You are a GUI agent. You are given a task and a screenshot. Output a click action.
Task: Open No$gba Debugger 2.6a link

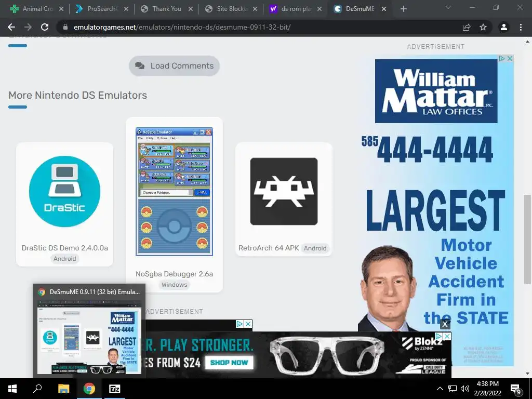coord(174,274)
